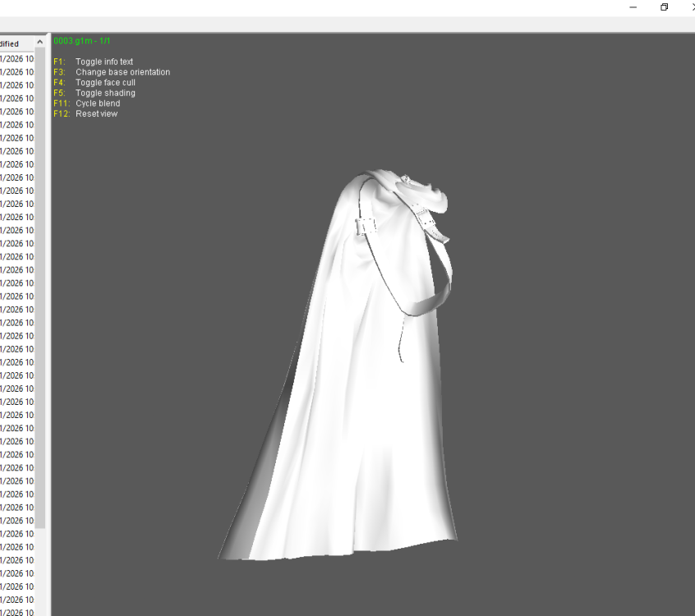Click the scroll up arrow above the file list scrollbar

click(40, 42)
